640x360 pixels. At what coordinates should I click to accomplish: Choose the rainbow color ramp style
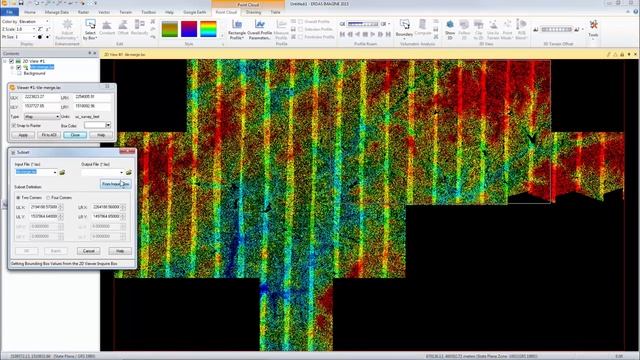[208, 29]
